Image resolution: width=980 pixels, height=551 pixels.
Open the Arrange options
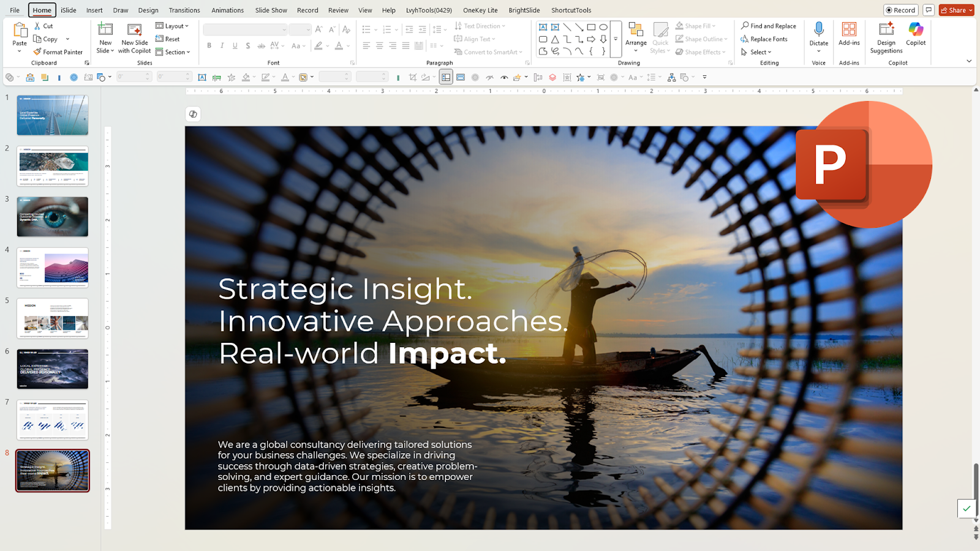636,38
